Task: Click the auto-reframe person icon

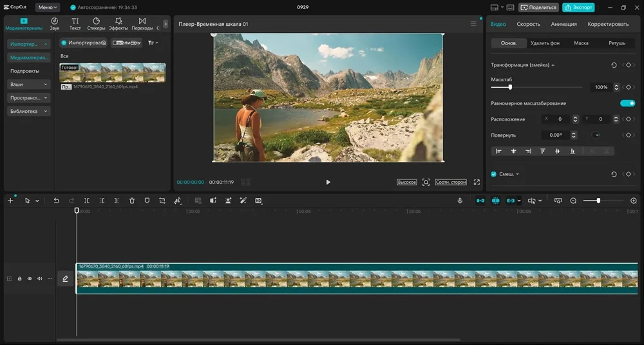Action: tap(229, 201)
